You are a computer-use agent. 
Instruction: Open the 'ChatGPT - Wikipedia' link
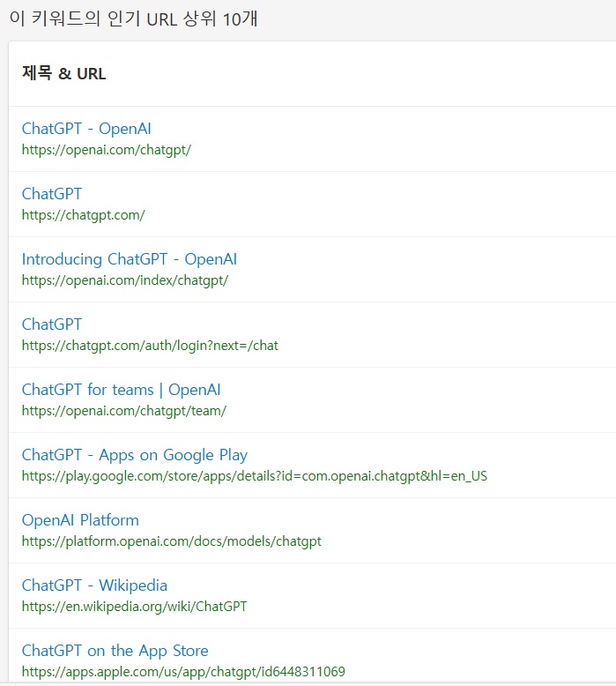[94, 585]
